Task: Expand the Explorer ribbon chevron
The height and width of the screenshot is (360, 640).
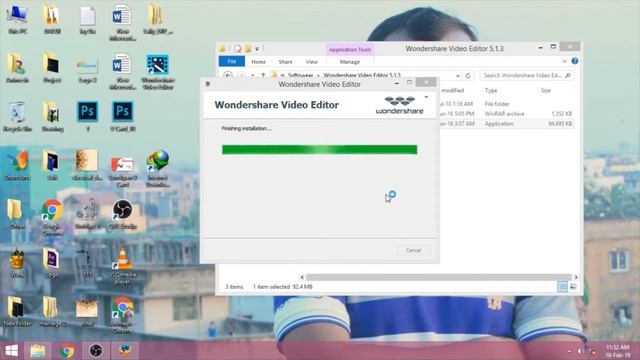Action: tap(564, 61)
